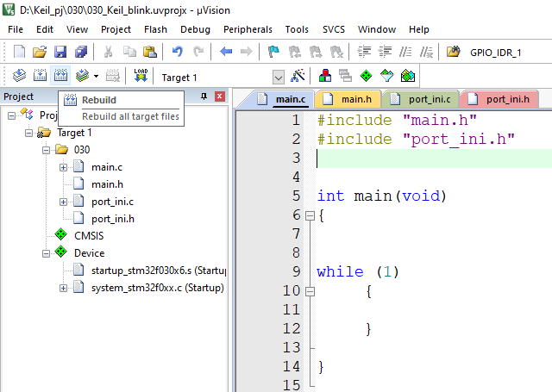Clear all bookmarks icon

coord(336,52)
